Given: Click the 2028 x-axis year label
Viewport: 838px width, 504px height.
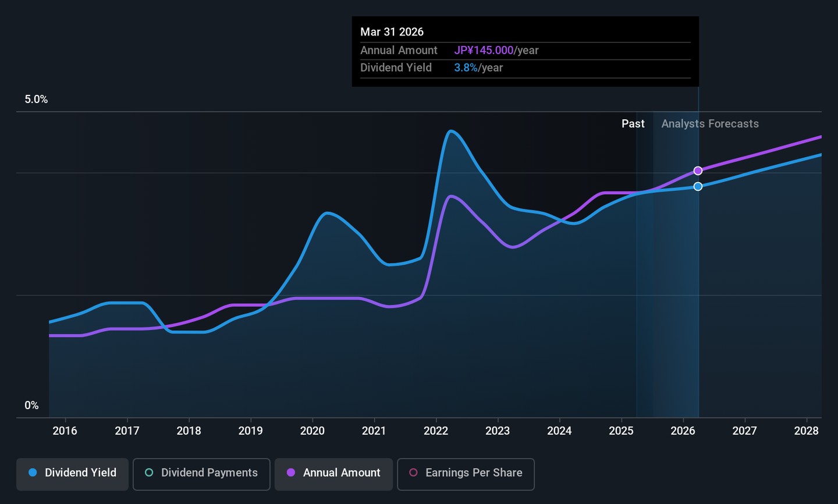Looking at the screenshot, I should pyautogui.click(x=806, y=431).
